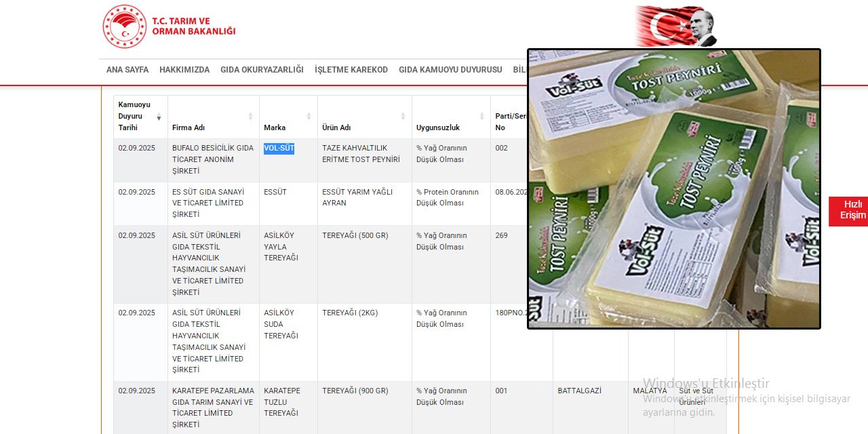
Task: Click batch number 269 cell
Action: 501,235
